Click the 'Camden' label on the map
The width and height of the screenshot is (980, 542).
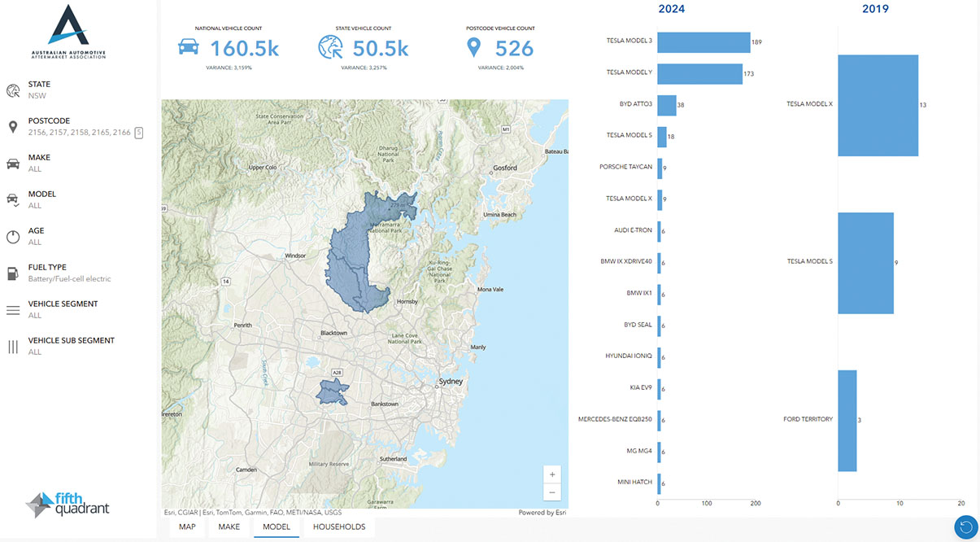click(246, 470)
